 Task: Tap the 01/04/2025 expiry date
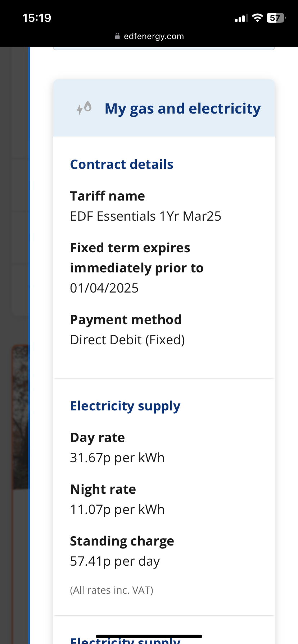pos(104,288)
